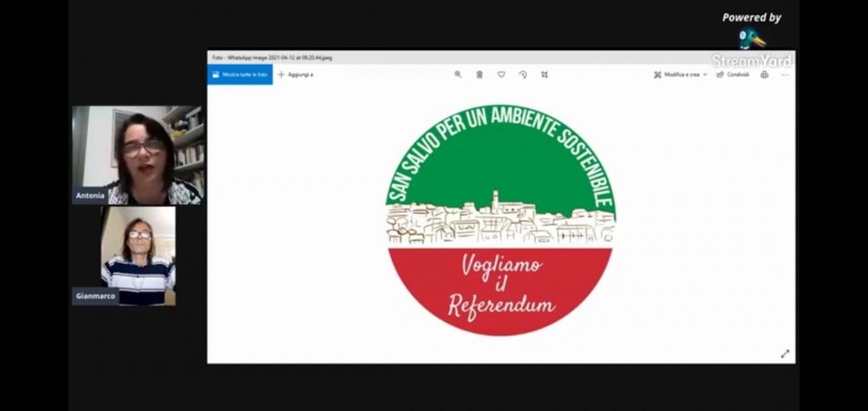Click the delete trash icon
Viewport: 868px width, 411px height.
(480, 75)
